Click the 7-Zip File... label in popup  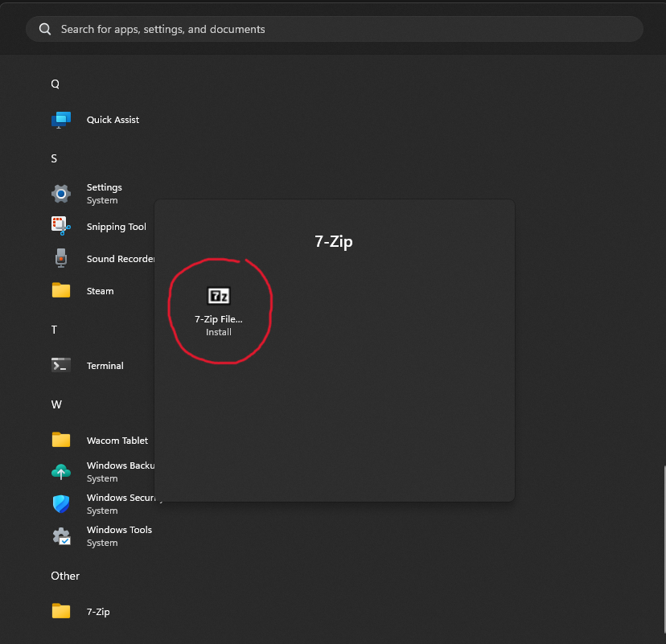[218, 319]
